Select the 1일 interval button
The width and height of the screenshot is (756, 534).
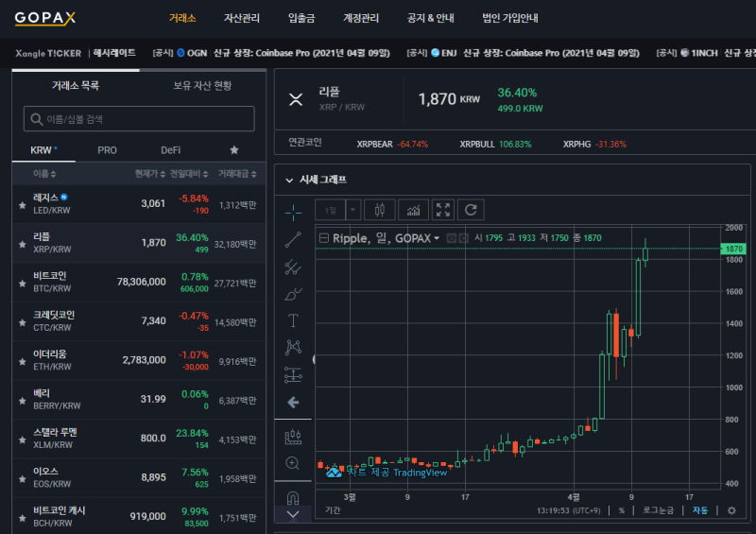pyautogui.click(x=331, y=210)
